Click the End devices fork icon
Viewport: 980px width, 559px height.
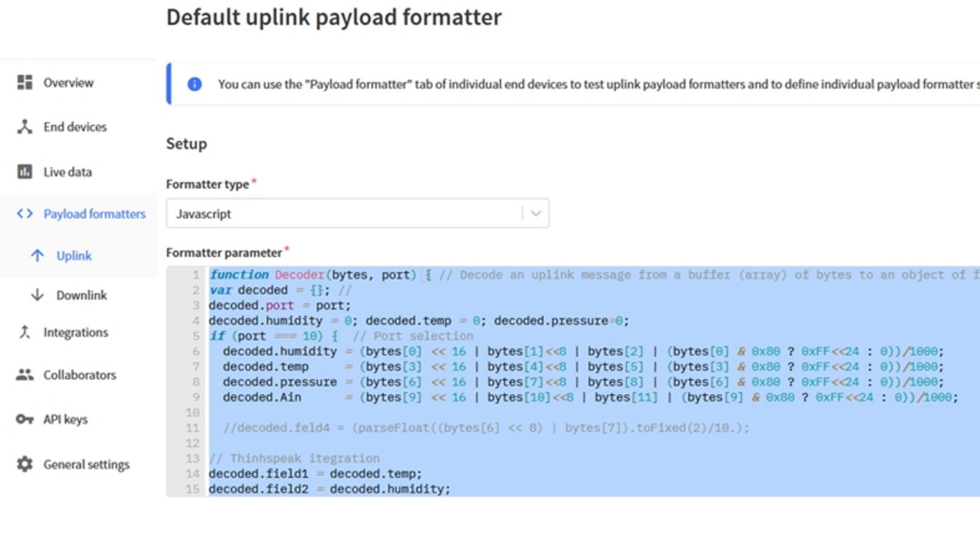[x=24, y=127]
